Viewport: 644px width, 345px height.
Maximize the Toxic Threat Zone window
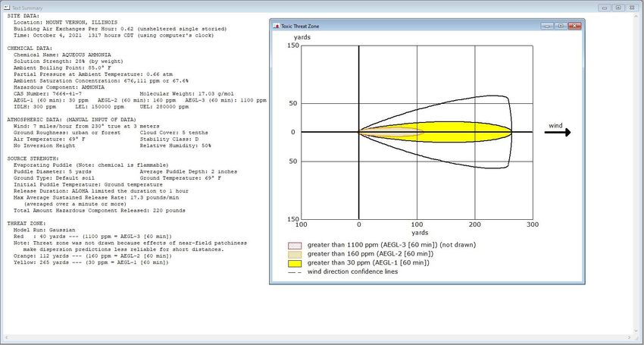pos(561,26)
